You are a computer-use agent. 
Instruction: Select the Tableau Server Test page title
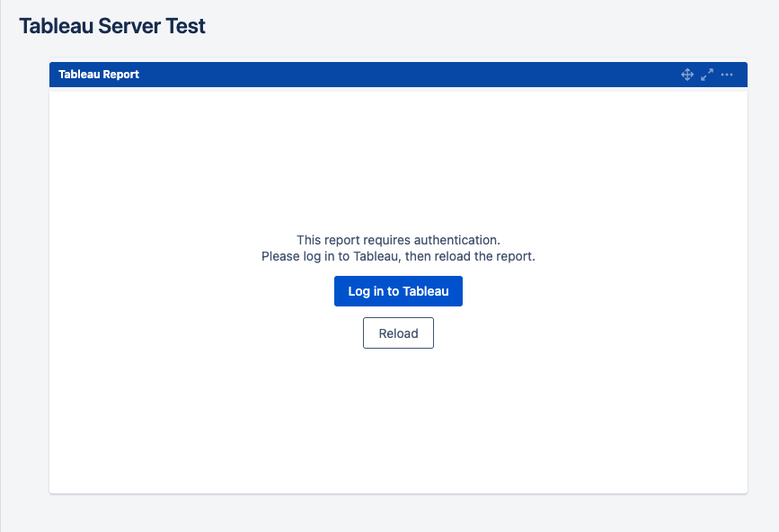[x=111, y=26]
